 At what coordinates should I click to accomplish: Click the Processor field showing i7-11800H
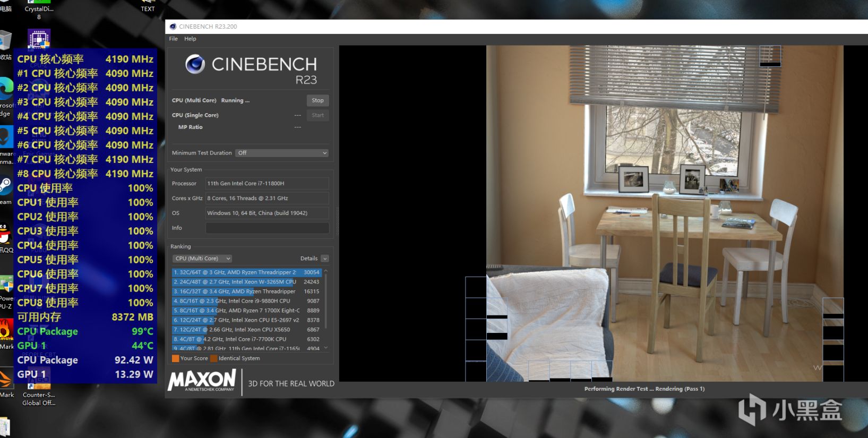tap(267, 183)
